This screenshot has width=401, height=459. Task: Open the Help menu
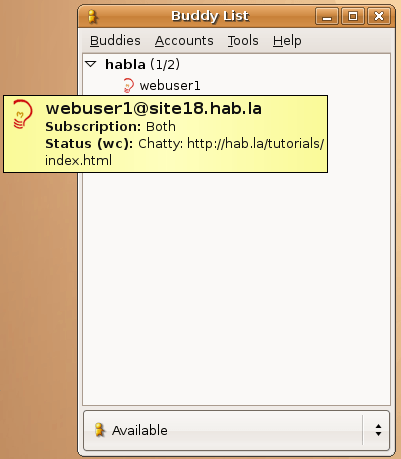click(x=287, y=41)
